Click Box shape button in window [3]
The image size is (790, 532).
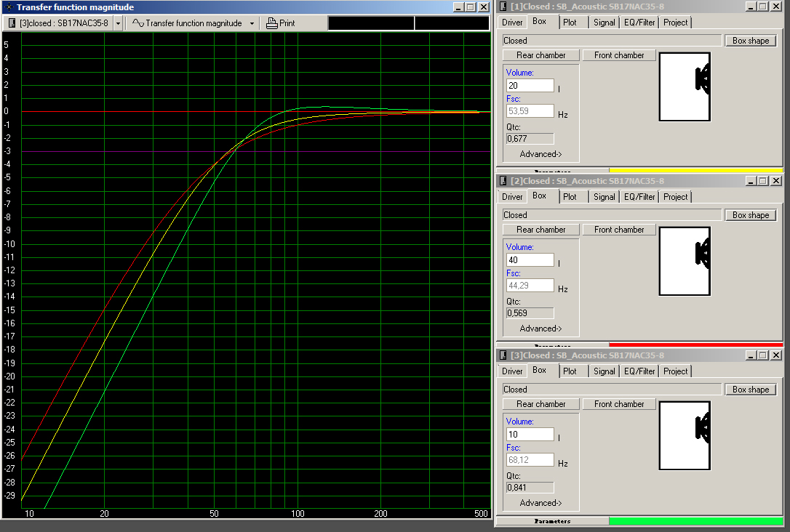751,390
